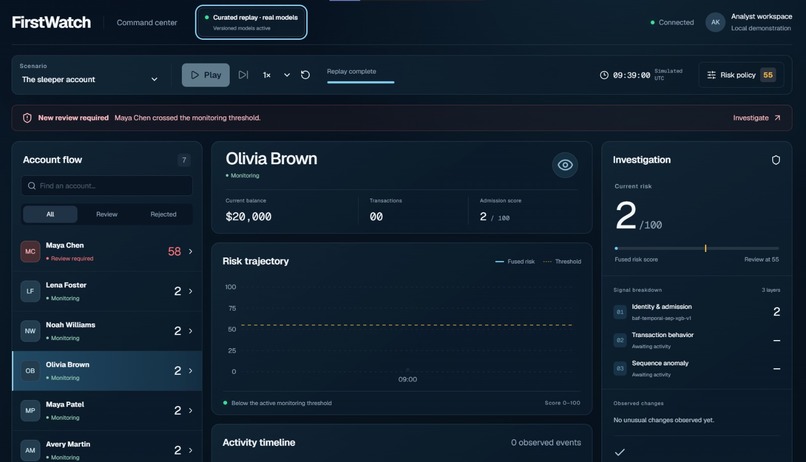Expand Lena Foster row chevron
The image size is (806, 462).
191,291
